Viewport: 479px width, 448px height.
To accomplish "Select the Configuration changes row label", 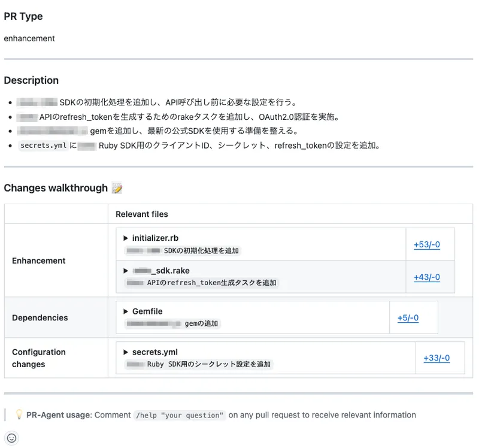I will 39,358.
